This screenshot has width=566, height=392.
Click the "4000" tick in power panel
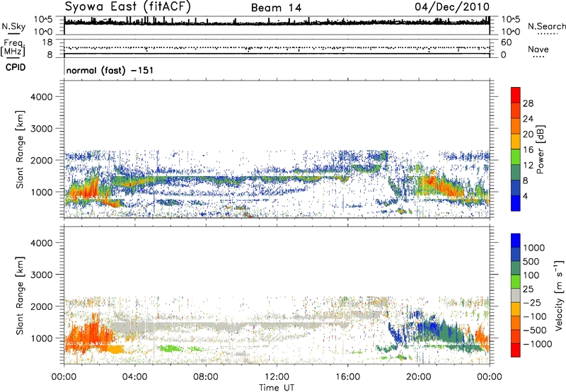[42, 97]
